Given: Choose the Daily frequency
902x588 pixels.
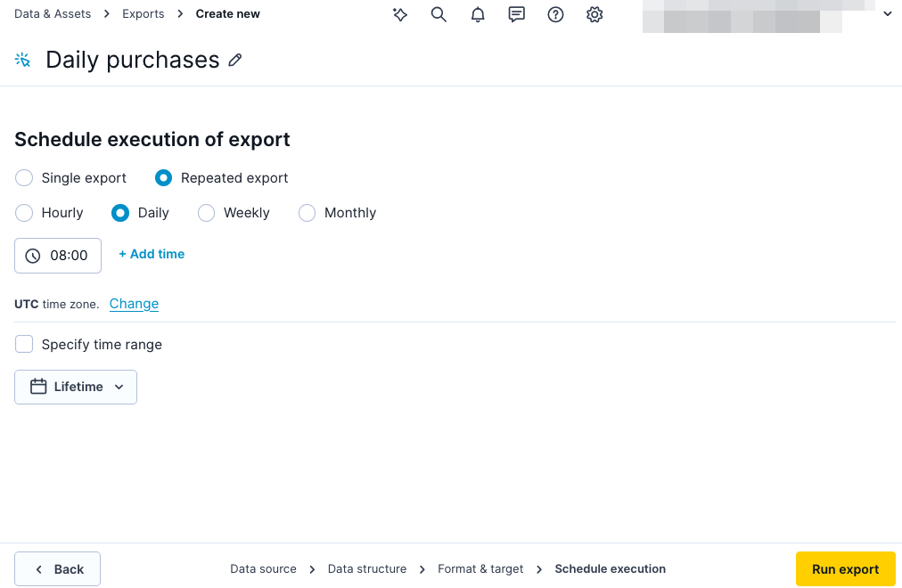Looking at the screenshot, I should pyautogui.click(x=120, y=213).
